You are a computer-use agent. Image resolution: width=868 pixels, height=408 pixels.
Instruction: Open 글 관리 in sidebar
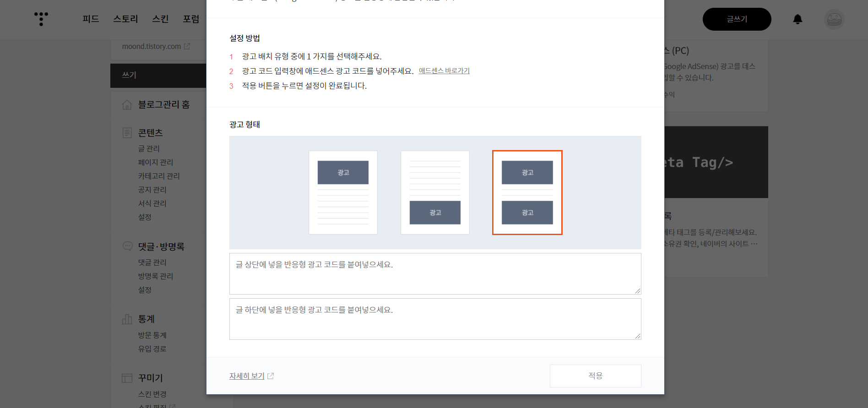[149, 149]
